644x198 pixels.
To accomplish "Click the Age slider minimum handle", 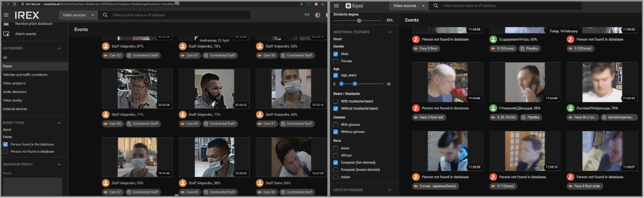I will pos(341,84).
